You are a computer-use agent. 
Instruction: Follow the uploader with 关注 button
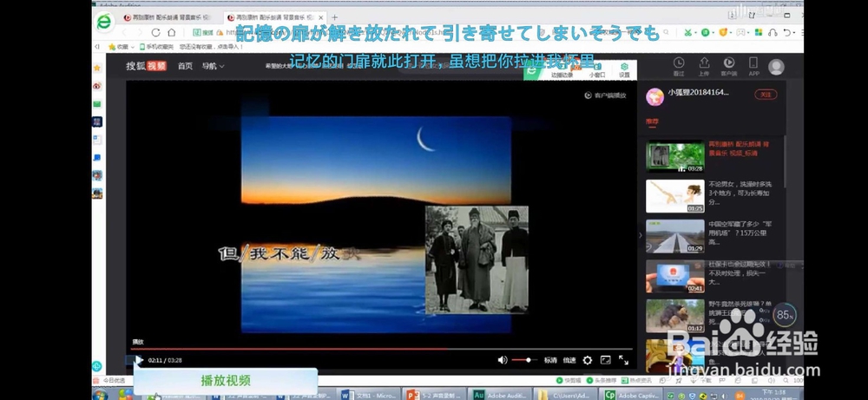tap(766, 95)
